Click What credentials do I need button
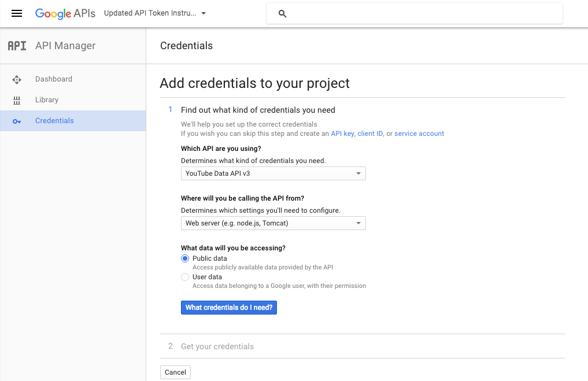588x381 pixels. [x=229, y=308]
